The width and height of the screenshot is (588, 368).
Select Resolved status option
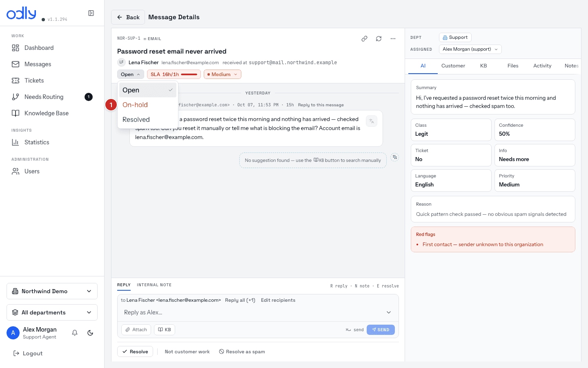(x=148, y=119)
